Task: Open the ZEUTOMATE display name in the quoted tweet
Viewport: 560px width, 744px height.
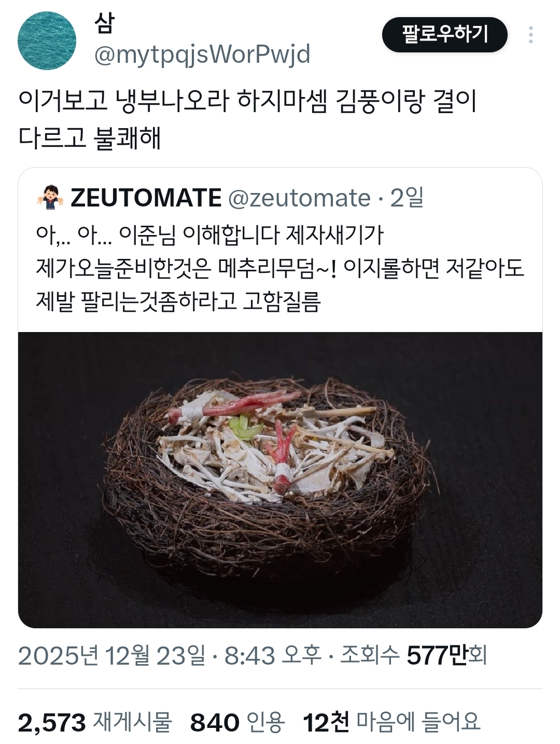Action: pos(146,198)
